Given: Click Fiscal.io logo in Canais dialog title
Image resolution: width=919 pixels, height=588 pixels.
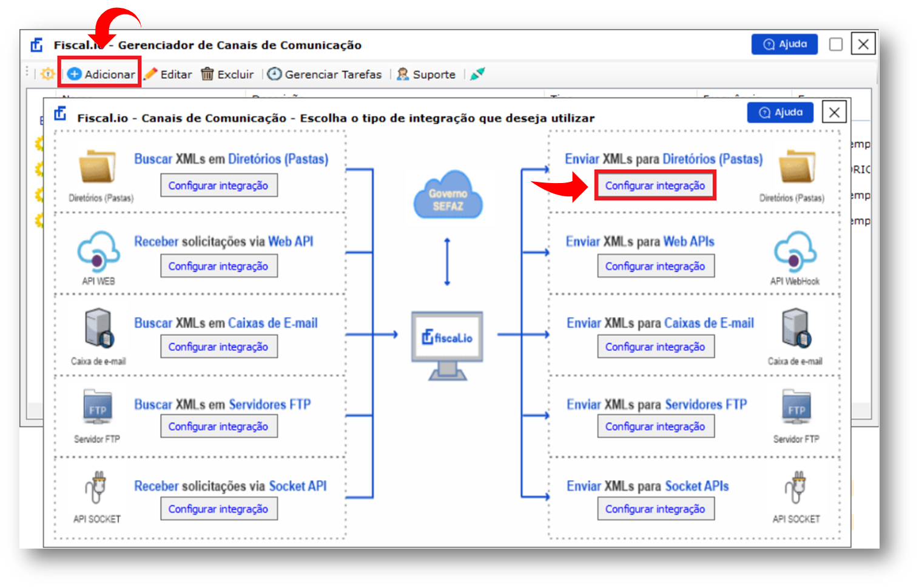Looking at the screenshot, I should (60, 113).
